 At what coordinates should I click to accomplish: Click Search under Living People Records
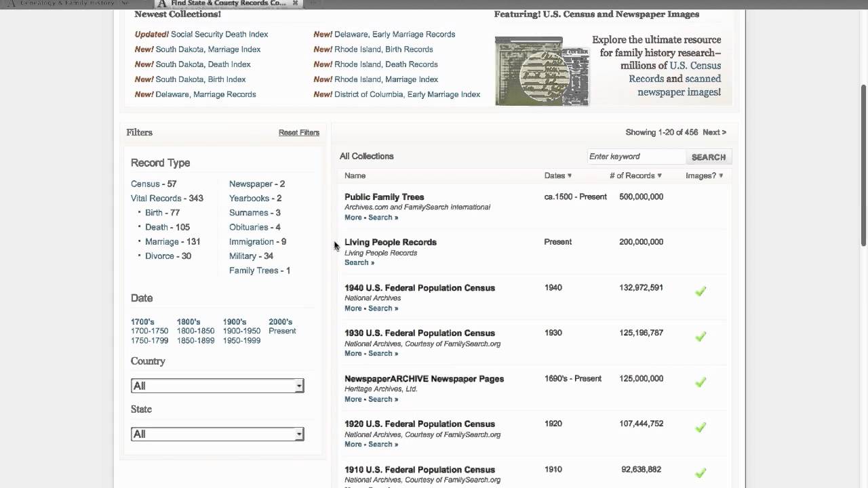[x=359, y=263]
